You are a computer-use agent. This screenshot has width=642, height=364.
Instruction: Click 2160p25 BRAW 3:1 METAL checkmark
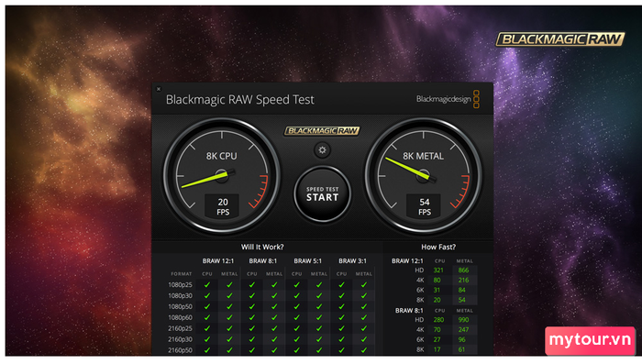(x=364, y=328)
